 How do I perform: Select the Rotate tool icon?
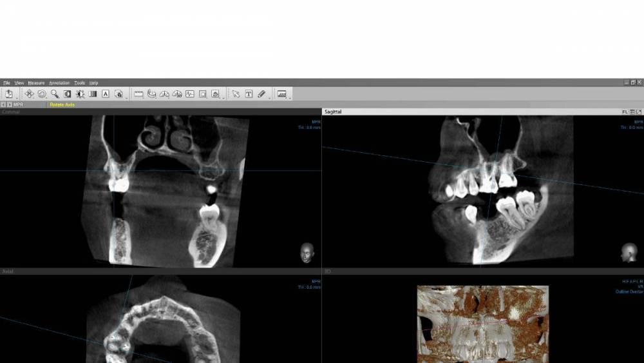point(42,94)
